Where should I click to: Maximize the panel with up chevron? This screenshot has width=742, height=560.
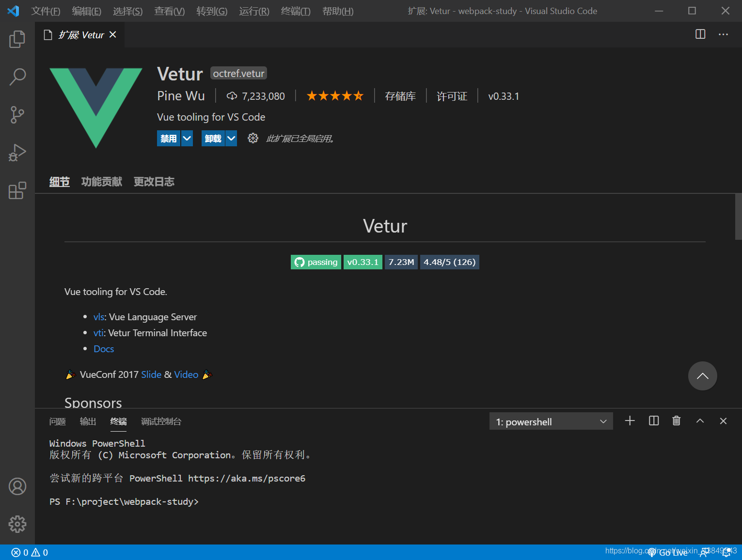(x=700, y=421)
